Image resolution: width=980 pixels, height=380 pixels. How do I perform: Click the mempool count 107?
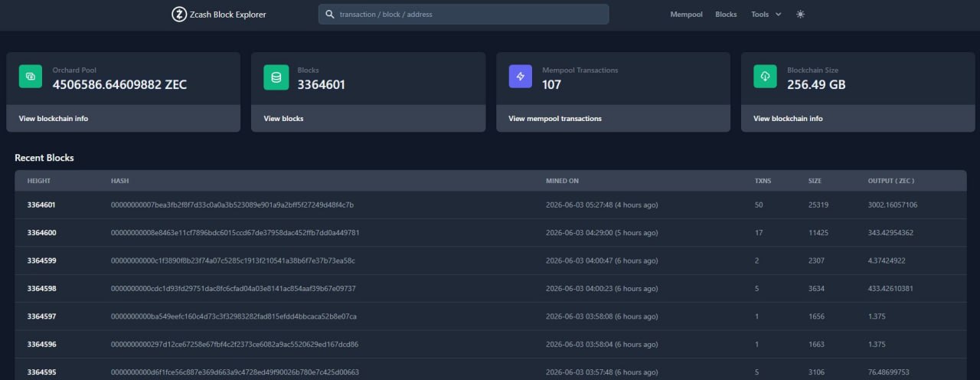(551, 85)
